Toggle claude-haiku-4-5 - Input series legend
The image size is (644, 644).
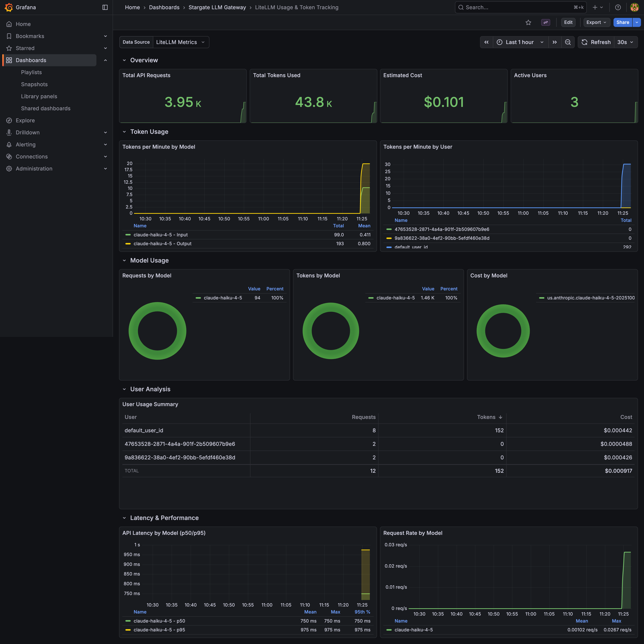click(160, 235)
